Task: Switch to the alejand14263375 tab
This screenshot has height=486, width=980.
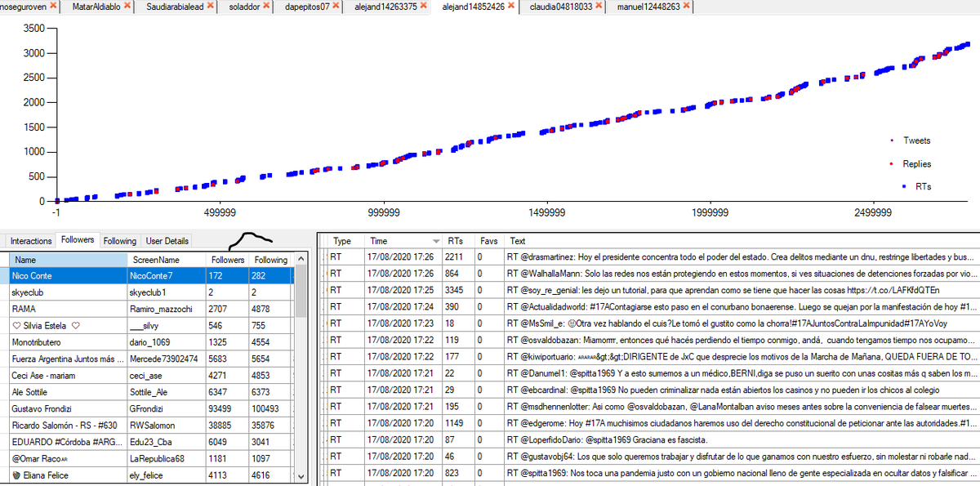Action: point(385,7)
